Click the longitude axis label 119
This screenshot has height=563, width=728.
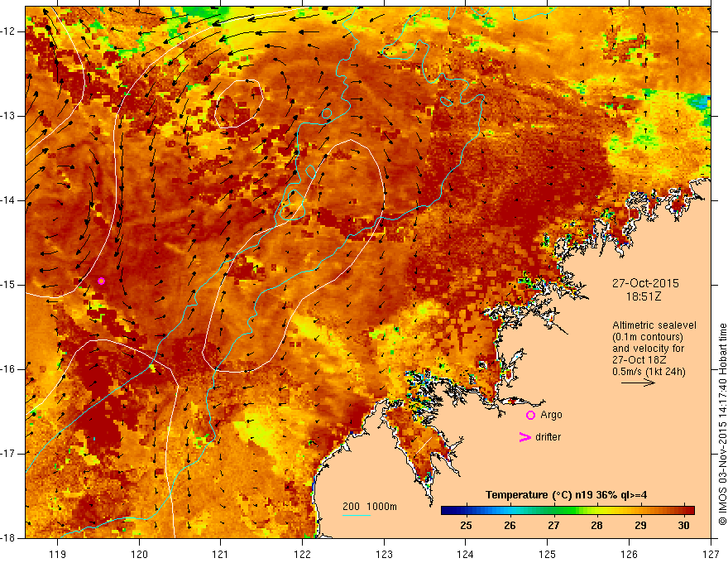point(58,554)
